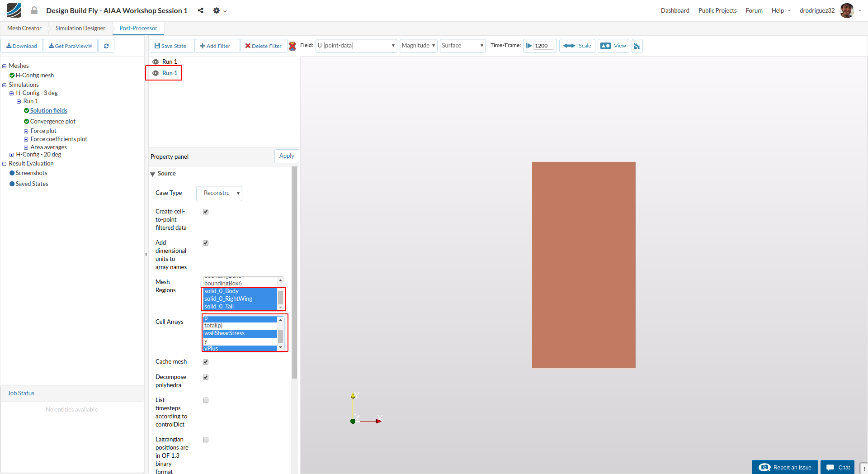Image resolution: width=868 pixels, height=474 pixels.
Task: Open Public Projects page
Action: pos(717,10)
